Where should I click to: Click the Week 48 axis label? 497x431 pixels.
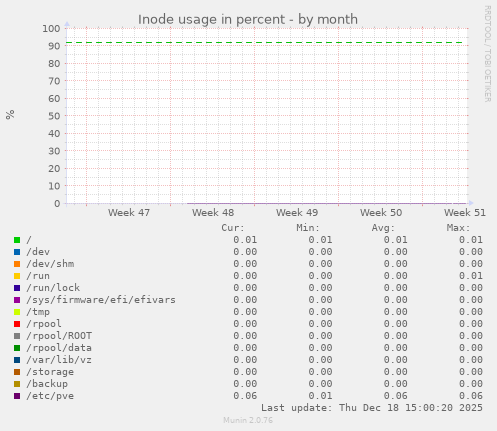[213, 213]
